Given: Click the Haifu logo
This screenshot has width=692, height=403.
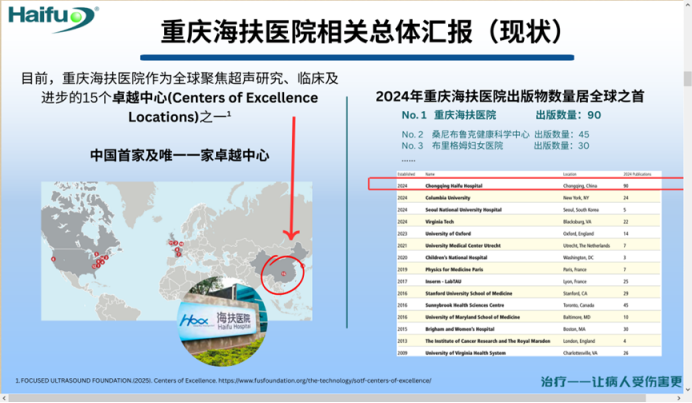Looking at the screenshot, I should click(53, 19).
